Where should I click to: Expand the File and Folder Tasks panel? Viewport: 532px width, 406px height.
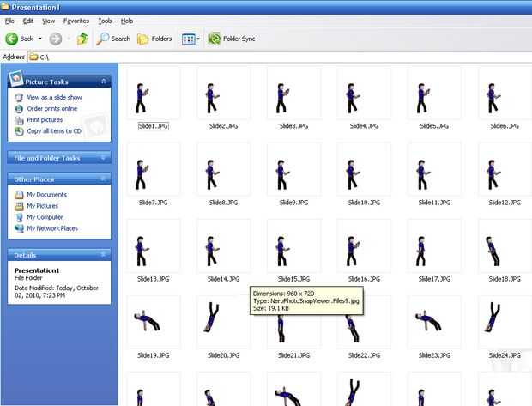pos(104,158)
